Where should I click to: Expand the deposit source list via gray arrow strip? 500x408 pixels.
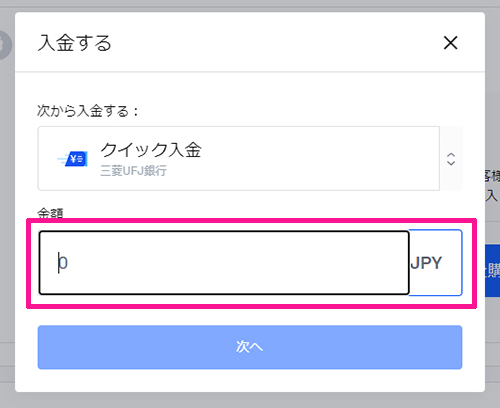coord(451,158)
